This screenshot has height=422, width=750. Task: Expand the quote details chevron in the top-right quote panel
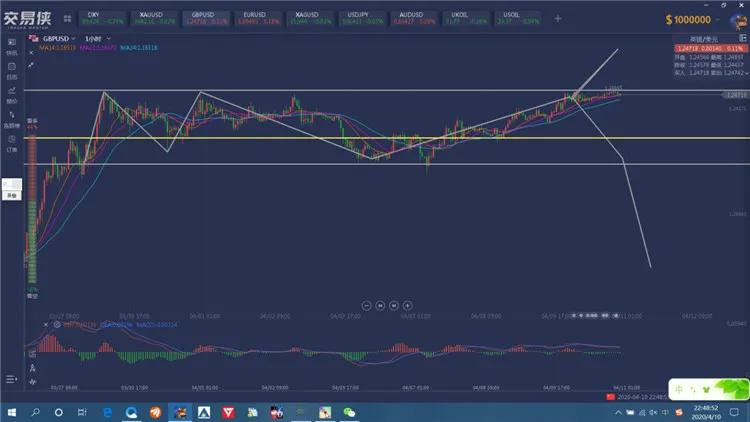(746, 73)
